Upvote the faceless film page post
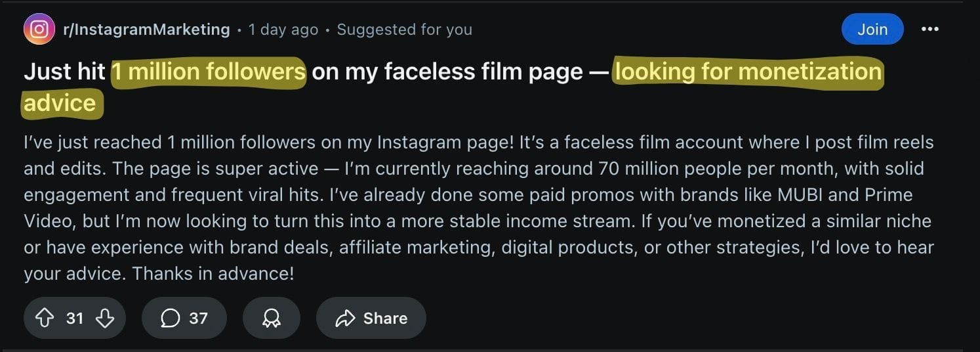 (44, 319)
